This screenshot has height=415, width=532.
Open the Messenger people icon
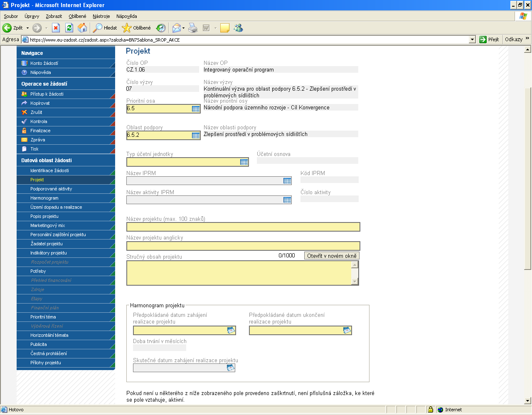[238, 28]
